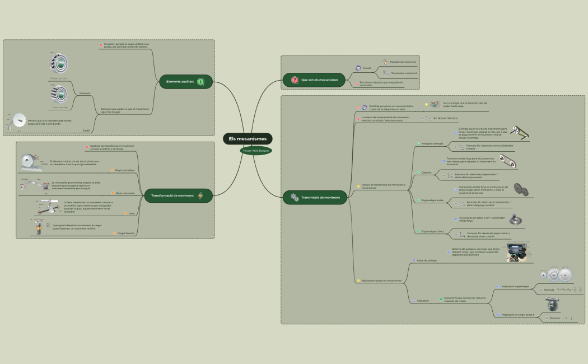Select the 'Pinyó cremallera' node
588x364 pixels.
125,170
